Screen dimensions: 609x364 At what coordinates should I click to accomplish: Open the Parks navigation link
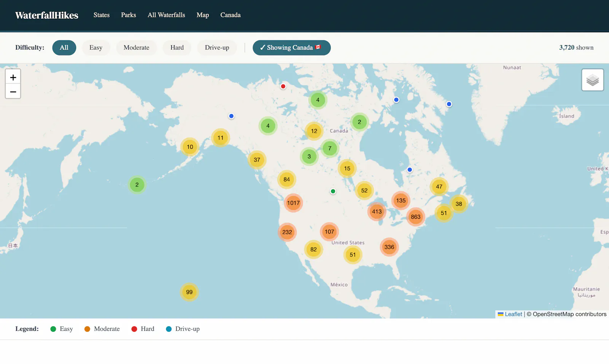tap(129, 15)
